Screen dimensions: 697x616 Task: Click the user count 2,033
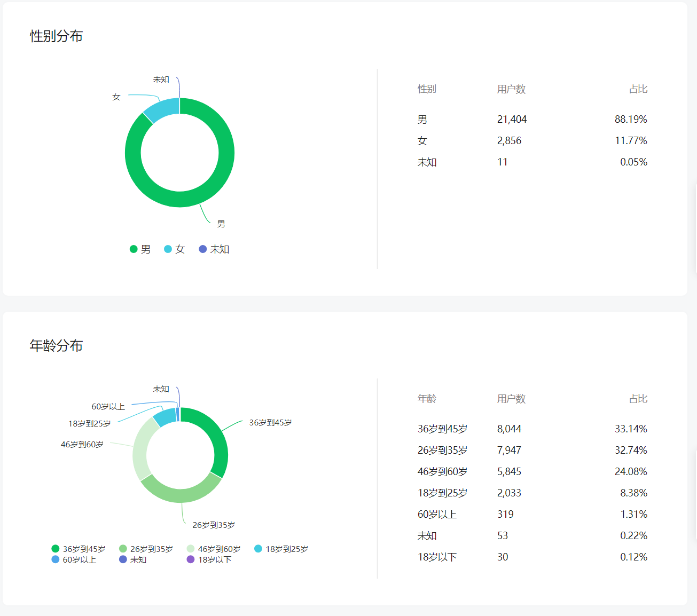[x=510, y=493]
